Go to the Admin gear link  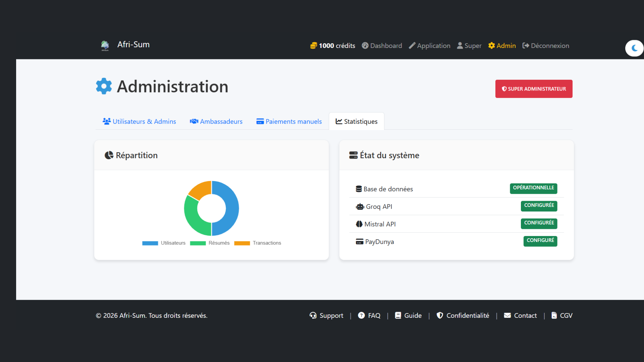pos(502,46)
